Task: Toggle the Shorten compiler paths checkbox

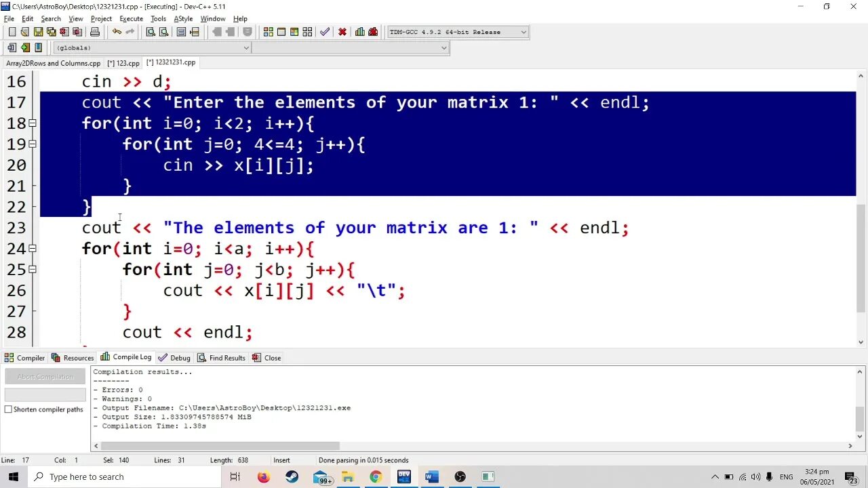Action: coord(8,409)
